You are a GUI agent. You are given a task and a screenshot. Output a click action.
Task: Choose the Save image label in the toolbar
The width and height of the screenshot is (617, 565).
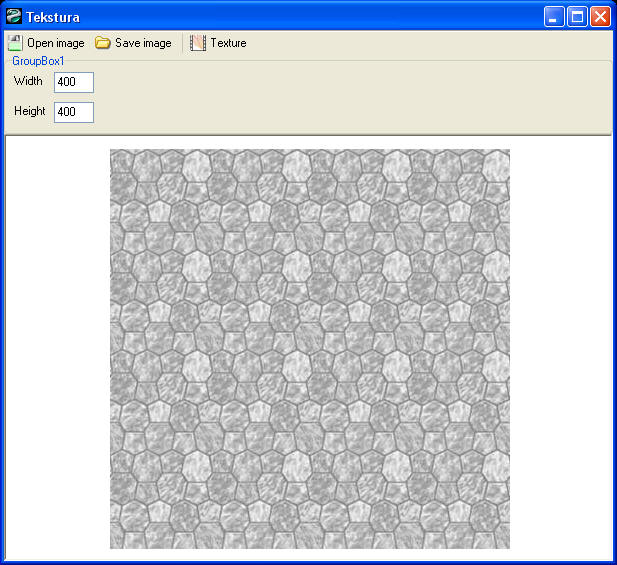pyautogui.click(x=143, y=43)
